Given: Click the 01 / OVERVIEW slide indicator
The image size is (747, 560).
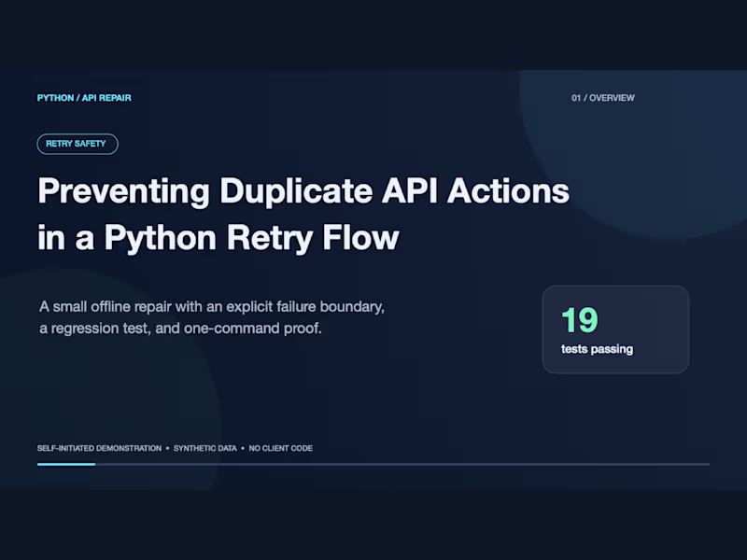Looking at the screenshot, I should click(602, 98).
